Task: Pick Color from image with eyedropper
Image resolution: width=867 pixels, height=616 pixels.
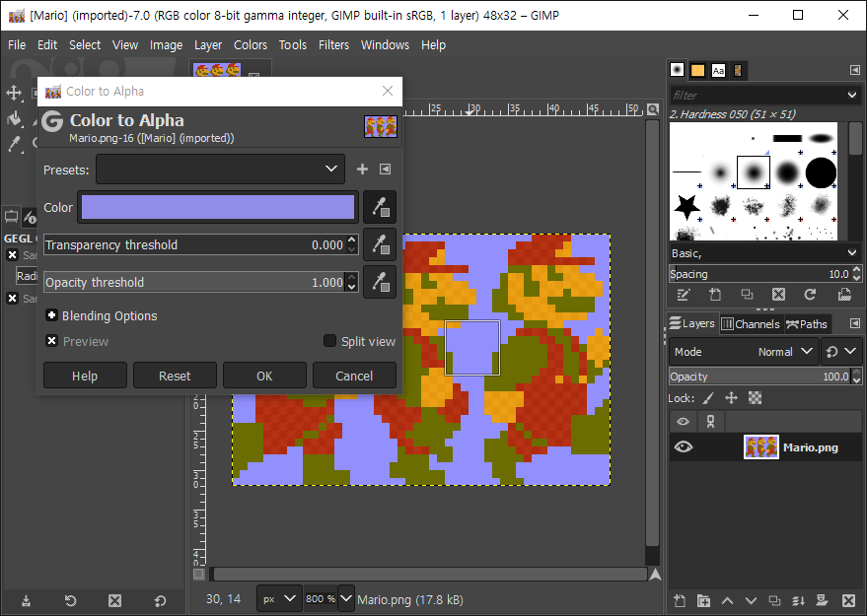Action: point(380,207)
